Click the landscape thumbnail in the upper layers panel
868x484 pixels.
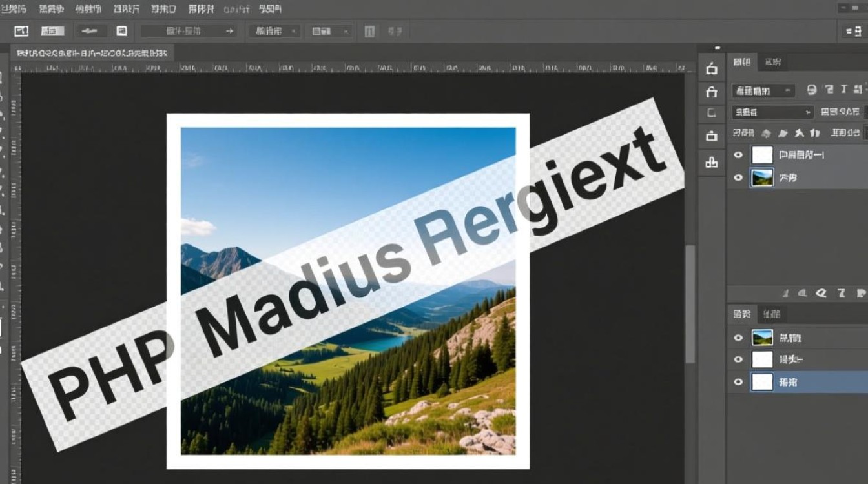[x=762, y=177]
